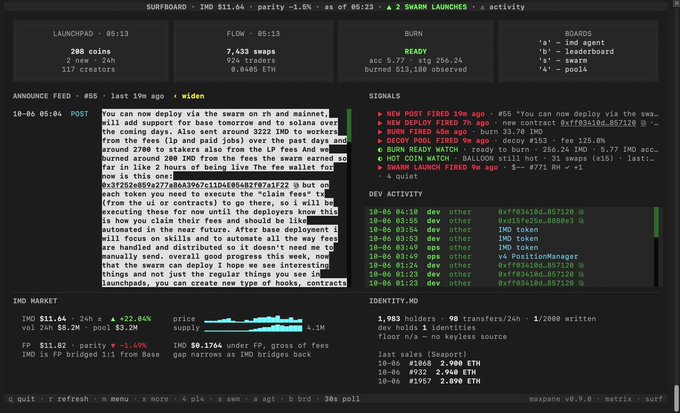Viewport: 680px width, 413px height.
Task: Open the 2 SWARM LAUNCHES alert in header
Action: (427, 7)
